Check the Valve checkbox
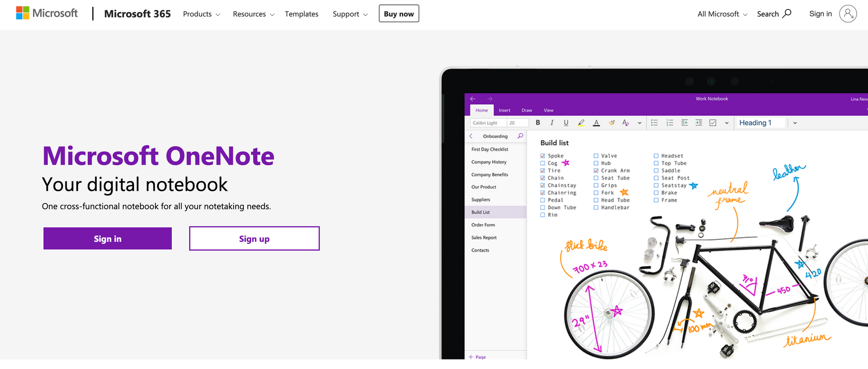This screenshot has width=868, height=369. [596, 156]
